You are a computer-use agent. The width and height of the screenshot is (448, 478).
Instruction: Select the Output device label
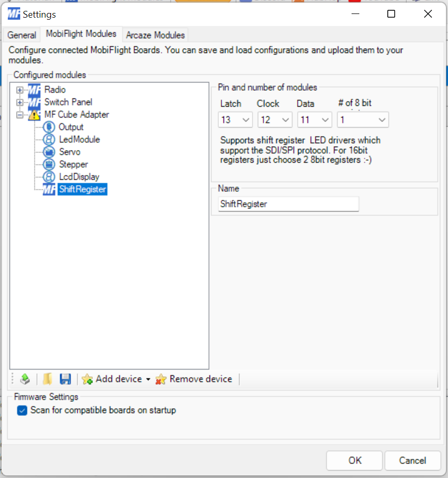[71, 127]
